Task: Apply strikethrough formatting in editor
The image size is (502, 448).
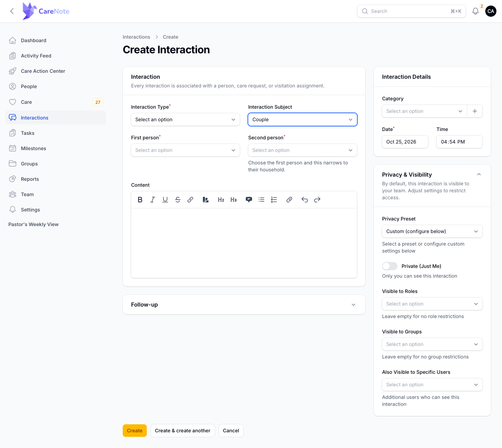Action: coord(178,200)
